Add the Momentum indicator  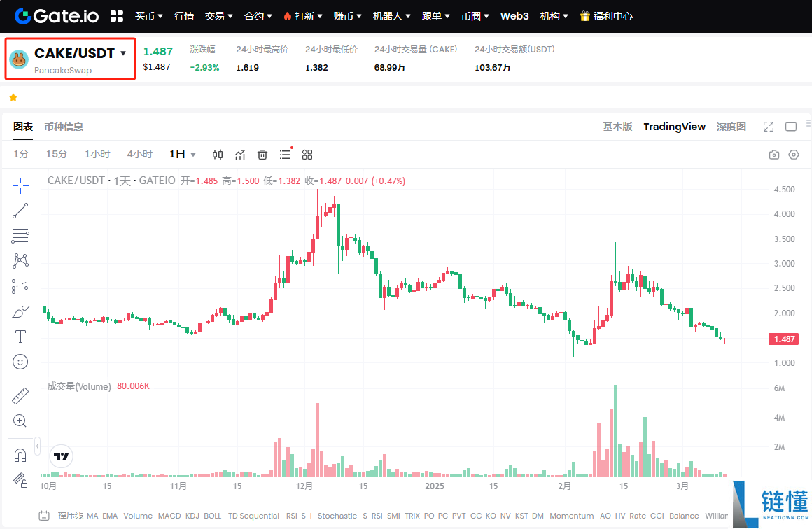[572, 516]
